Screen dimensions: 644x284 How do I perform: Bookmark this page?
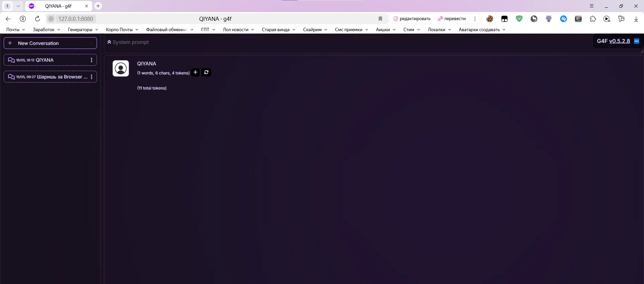coord(380,19)
